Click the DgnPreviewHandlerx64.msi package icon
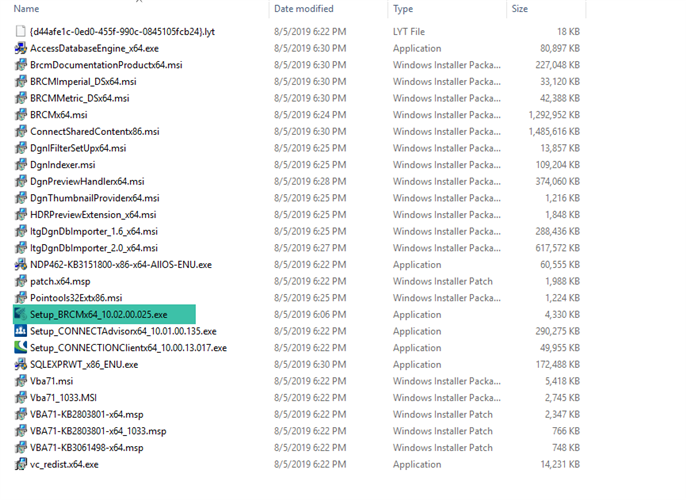The height and width of the screenshot is (500, 686). click(21, 181)
